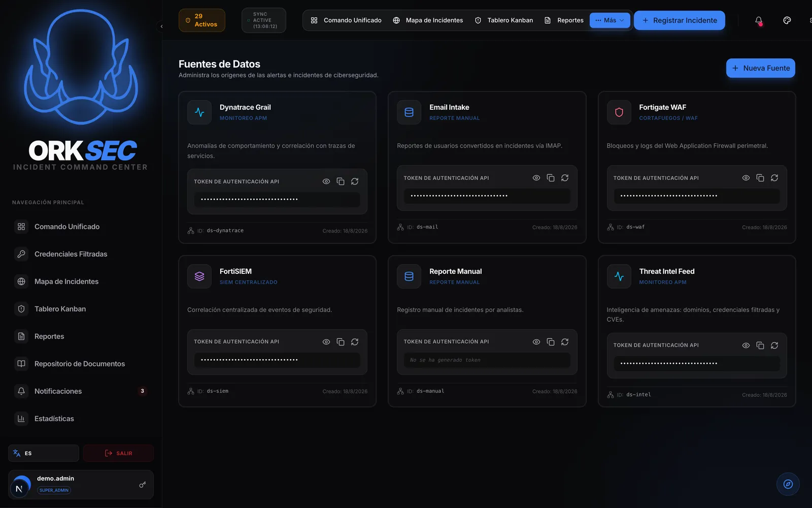The width and height of the screenshot is (812, 508).
Task: Click the Dynatrace Grail pulse icon
Action: click(x=199, y=112)
